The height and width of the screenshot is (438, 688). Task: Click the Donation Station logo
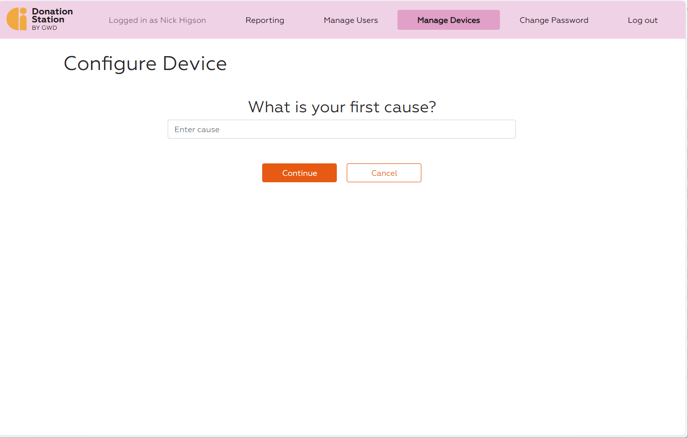pos(39,19)
